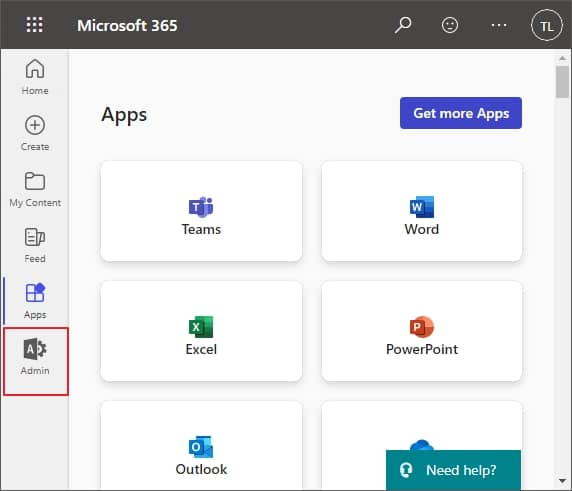Open My Content in the sidebar
This screenshot has width=572, height=491.
(x=35, y=189)
